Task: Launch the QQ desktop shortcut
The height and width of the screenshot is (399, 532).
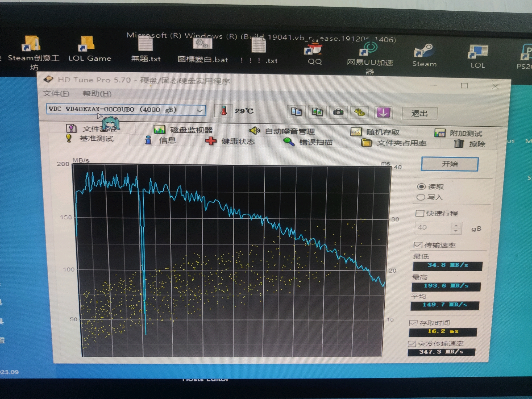Action: pyautogui.click(x=314, y=53)
